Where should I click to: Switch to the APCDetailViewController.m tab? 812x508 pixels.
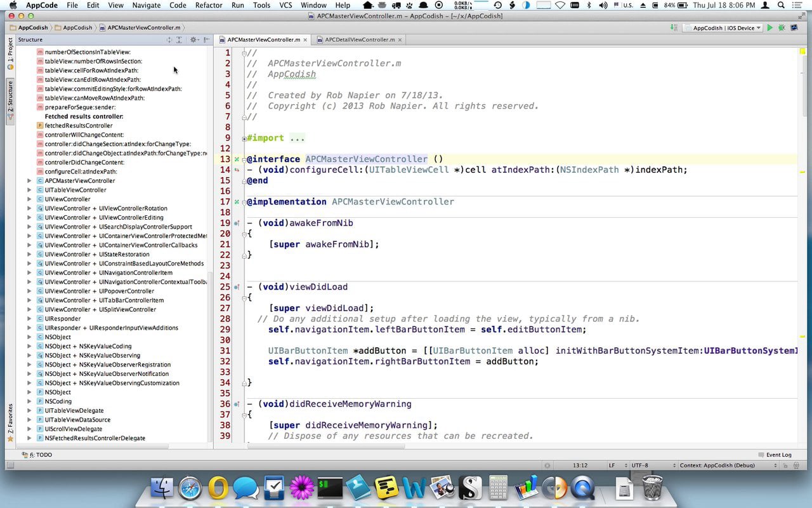click(360, 39)
